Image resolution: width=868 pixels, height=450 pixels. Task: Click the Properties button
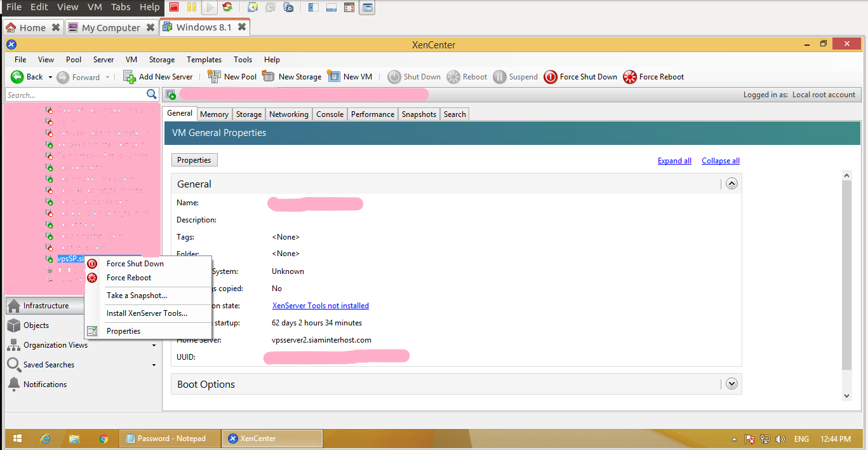click(194, 160)
